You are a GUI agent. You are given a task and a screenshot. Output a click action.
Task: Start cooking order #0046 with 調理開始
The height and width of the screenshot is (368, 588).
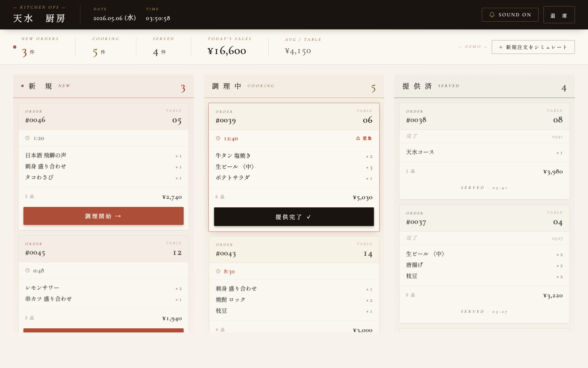tap(103, 216)
